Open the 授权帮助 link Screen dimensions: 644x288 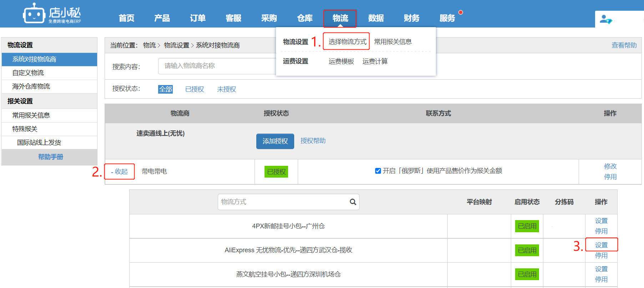coord(313,141)
